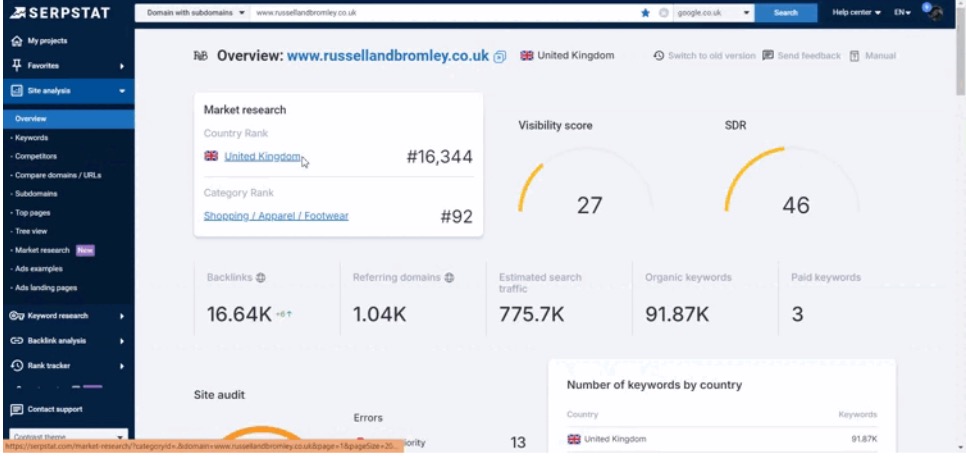This screenshot has height=456, width=966.
Task: Click the Manual link
Action: click(x=880, y=55)
